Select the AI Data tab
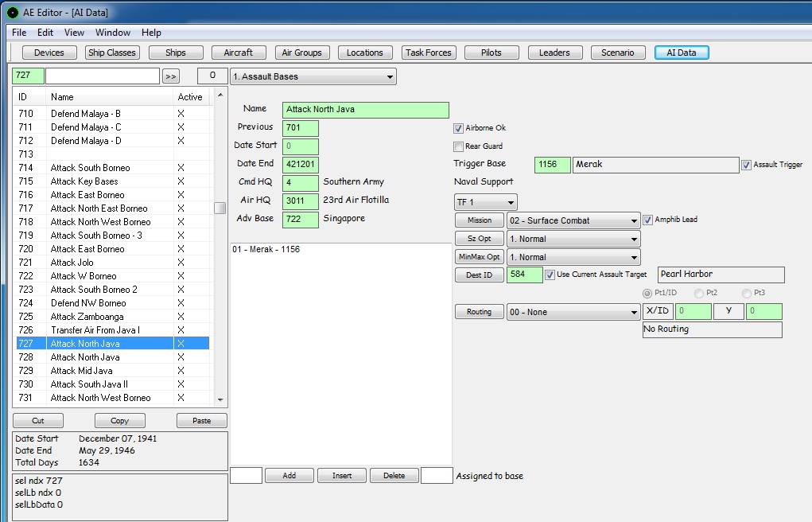 click(682, 53)
